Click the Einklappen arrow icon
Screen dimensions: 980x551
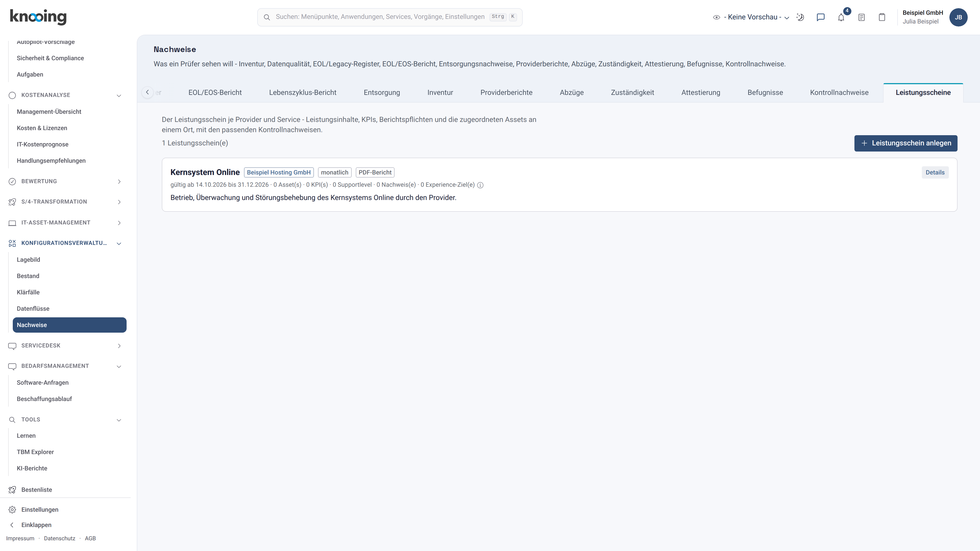[x=12, y=525]
